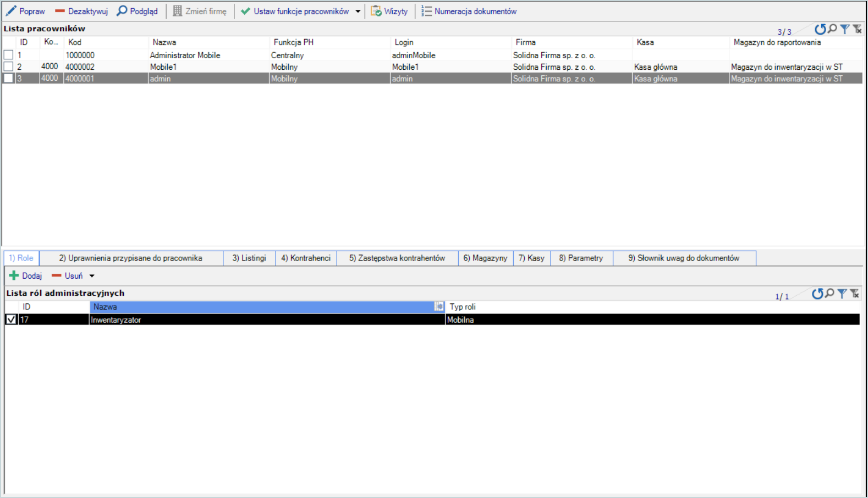Click the Dezaktywuj button label
The width and height of the screenshot is (868, 498).
tap(88, 11)
